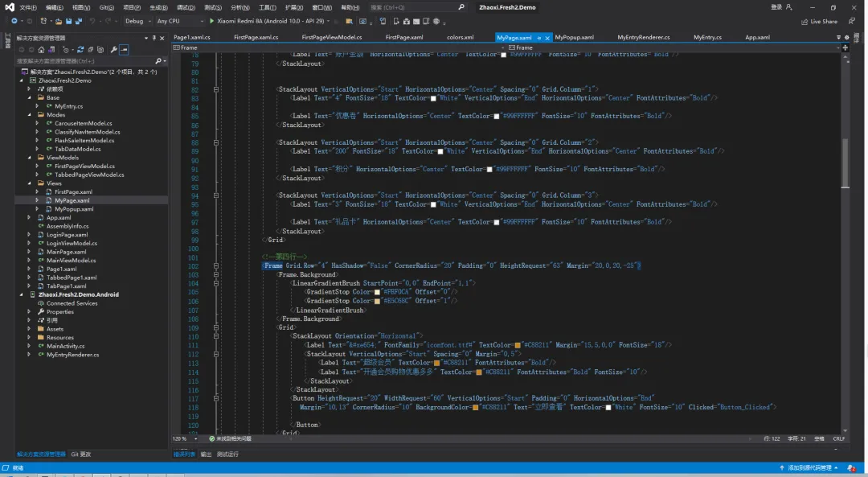Start debugging with the green play icon
The width and height of the screenshot is (868, 477).
click(x=211, y=21)
